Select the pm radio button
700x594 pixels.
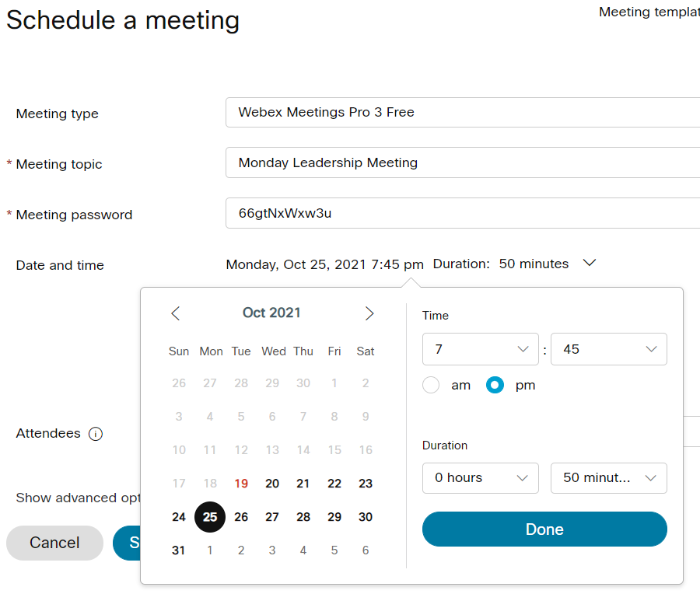tap(495, 385)
